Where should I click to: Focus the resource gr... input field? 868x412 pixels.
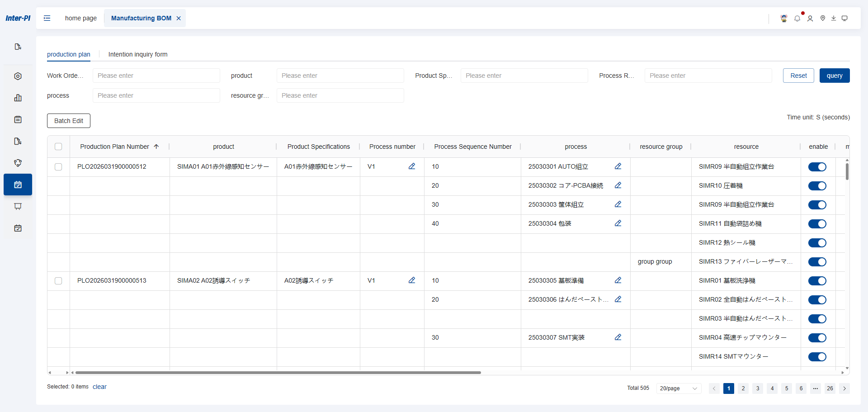point(340,95)
